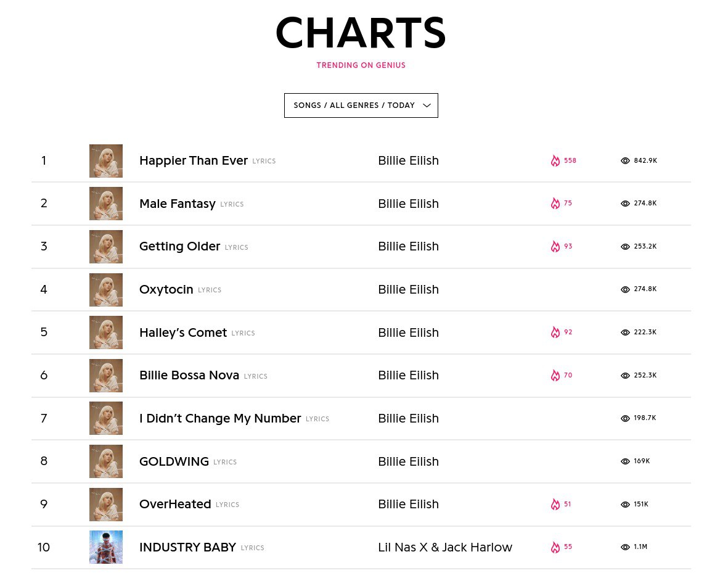
Task: Open the Happier Than Ever song link
Action: [x=193, y=161]
